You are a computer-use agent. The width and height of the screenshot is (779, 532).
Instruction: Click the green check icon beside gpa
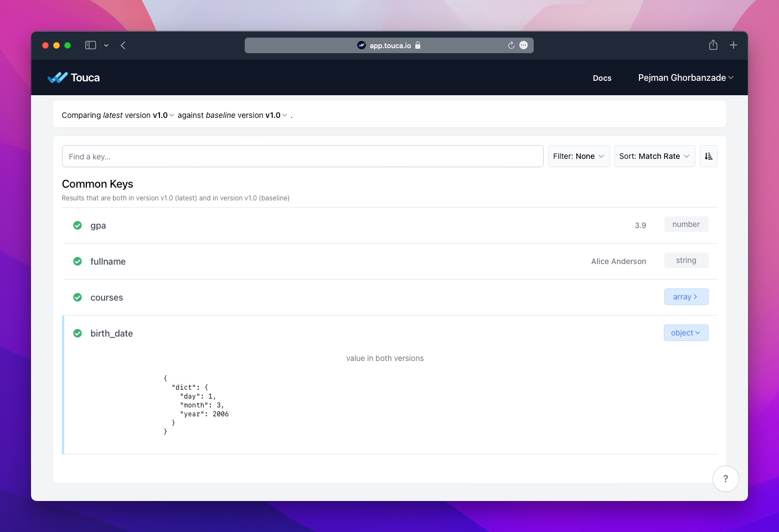[78, 225]
